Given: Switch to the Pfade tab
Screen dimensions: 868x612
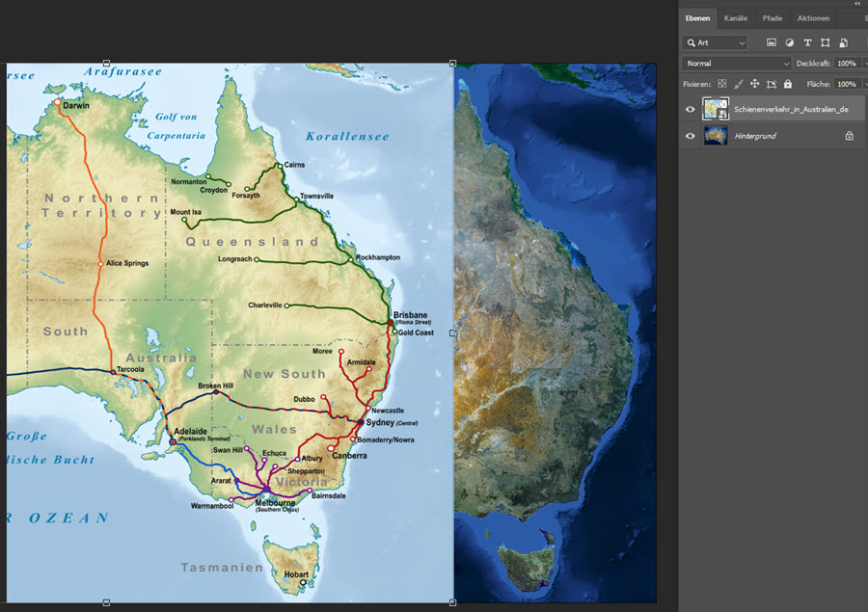Looking at the screenshot, I should coord(773,18).
